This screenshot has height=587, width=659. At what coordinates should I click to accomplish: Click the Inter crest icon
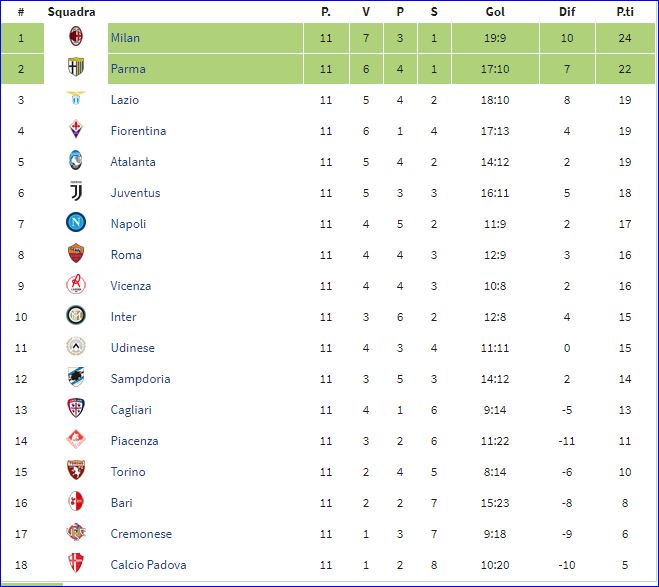tap(75, 317)
